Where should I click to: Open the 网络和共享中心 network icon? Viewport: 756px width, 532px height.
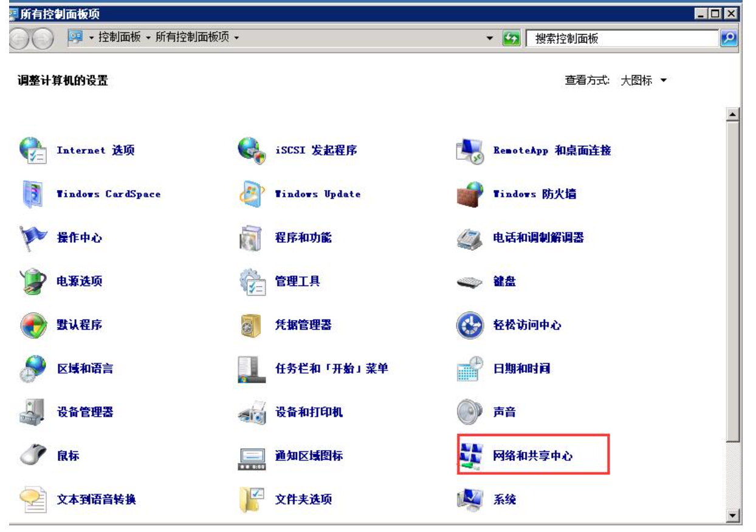(469, 456)
